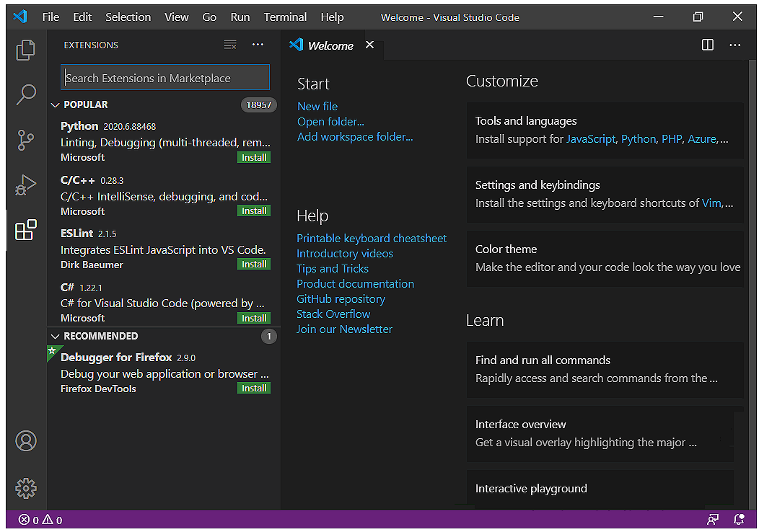Focus the Search Extensions in Marketplace field
Image resolution: width=759 pixels, height=532 pixels.
coord(165,77)
